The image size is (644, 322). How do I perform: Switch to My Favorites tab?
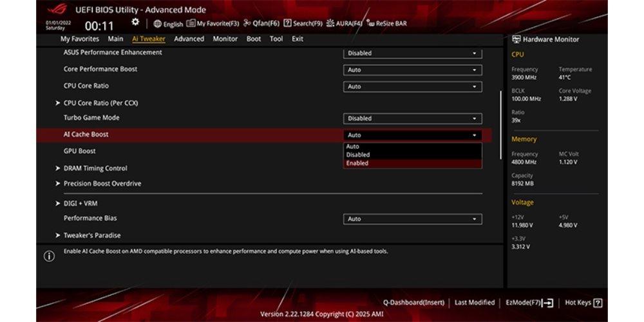80,39
